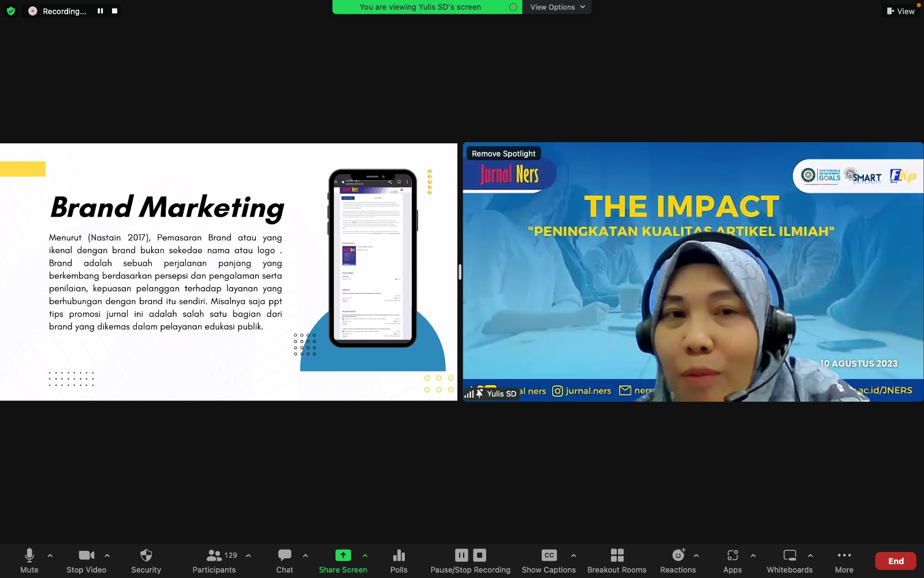
Task: Open the View Options dropdown
Action: tap(557, 7)
